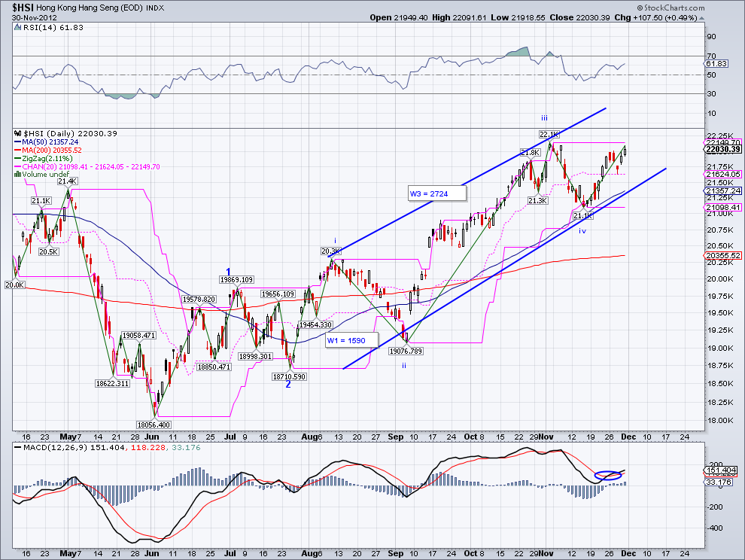Click the MACD value tag 151.404
The image size is (745, 560).
click(720, 470)
